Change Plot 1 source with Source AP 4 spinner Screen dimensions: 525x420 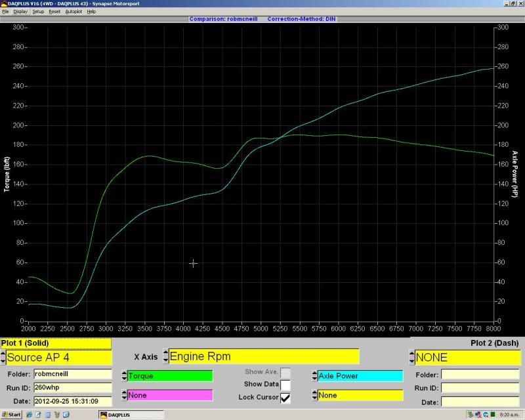[3, 358]
